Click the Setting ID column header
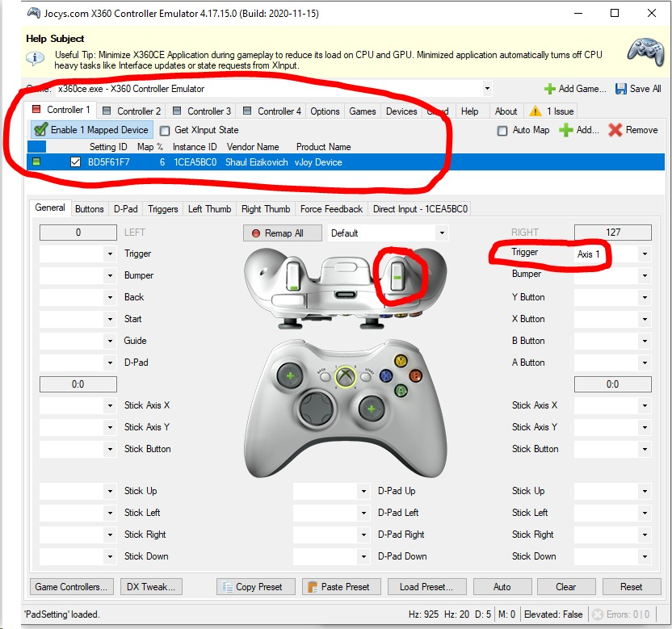The image size is (672, 629). coord(108,146)
